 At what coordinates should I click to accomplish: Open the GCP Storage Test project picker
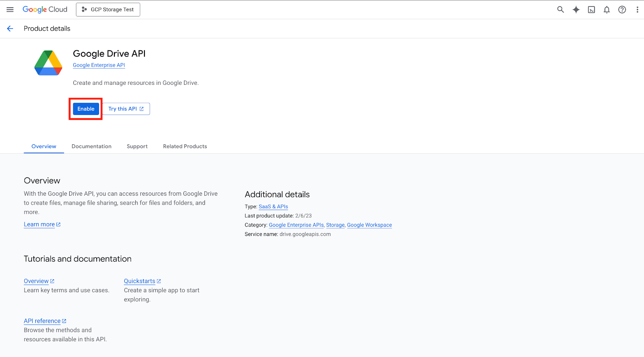108,10
